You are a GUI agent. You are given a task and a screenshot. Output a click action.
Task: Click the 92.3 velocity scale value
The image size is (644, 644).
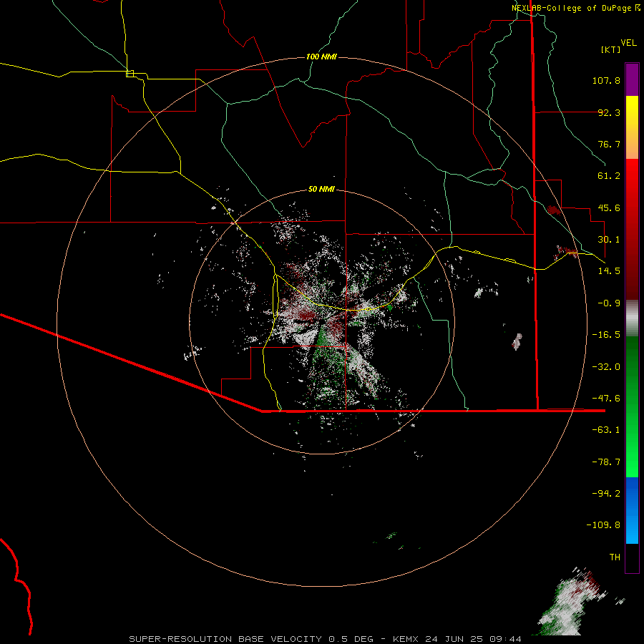(x=609, y=112)
